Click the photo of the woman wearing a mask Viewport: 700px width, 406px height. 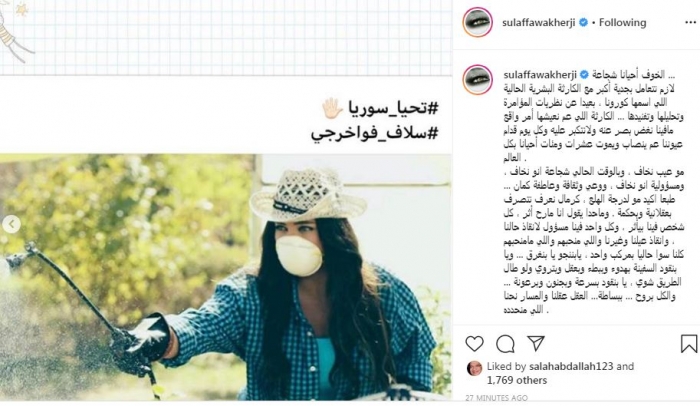[225, 277]
